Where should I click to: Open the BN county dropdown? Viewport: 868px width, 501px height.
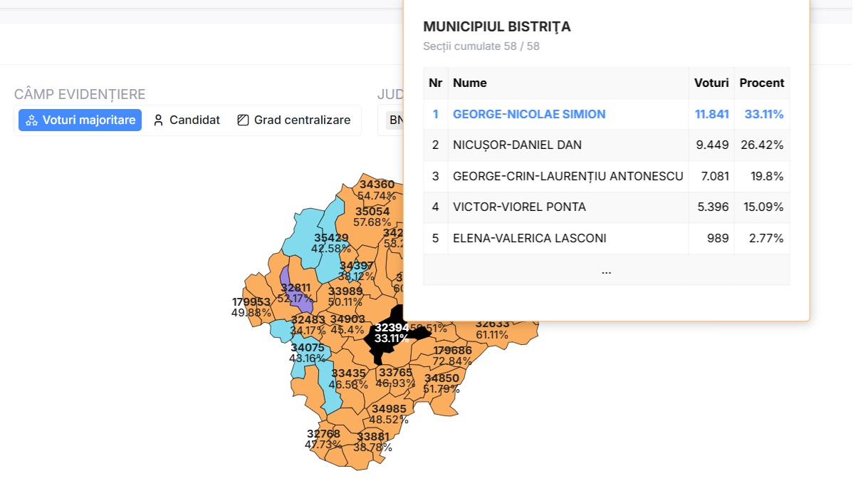click(395, 120)
